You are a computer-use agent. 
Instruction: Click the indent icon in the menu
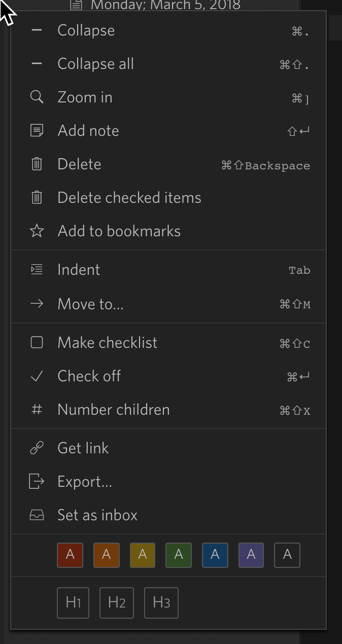37,269
